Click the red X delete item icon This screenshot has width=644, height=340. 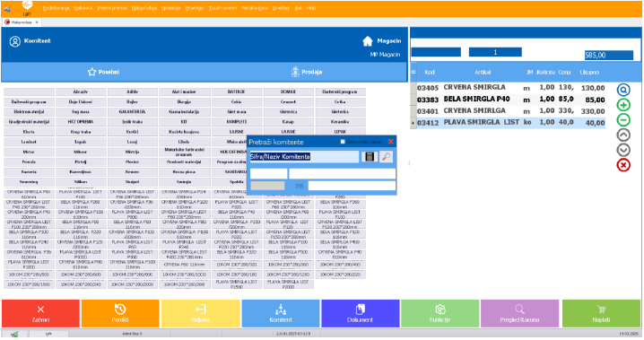click(x=623, y=165)
